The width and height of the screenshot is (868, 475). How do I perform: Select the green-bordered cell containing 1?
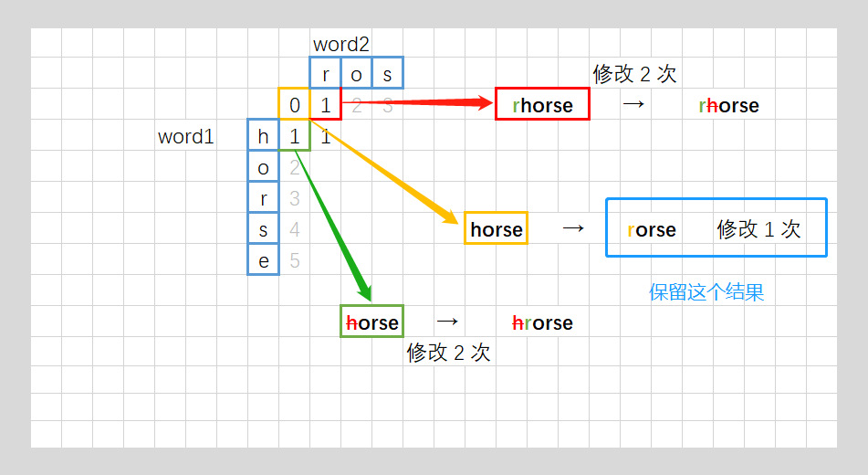(294, 137)
